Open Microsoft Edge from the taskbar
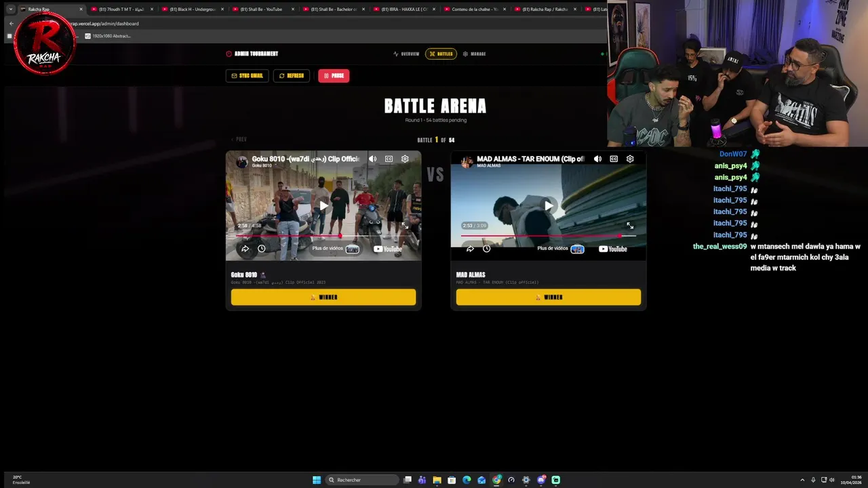868x488 pixels. pyautogui.click(x=467, y=480)
